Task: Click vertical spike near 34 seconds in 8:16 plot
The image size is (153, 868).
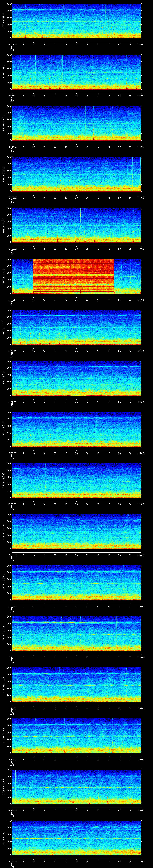Action: coord(86,121)
